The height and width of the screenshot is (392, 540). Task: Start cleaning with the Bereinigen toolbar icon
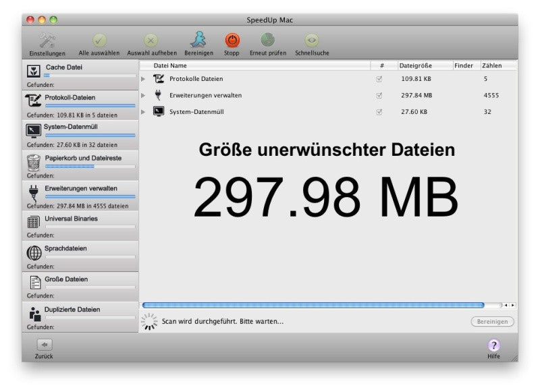pos(198,40)
